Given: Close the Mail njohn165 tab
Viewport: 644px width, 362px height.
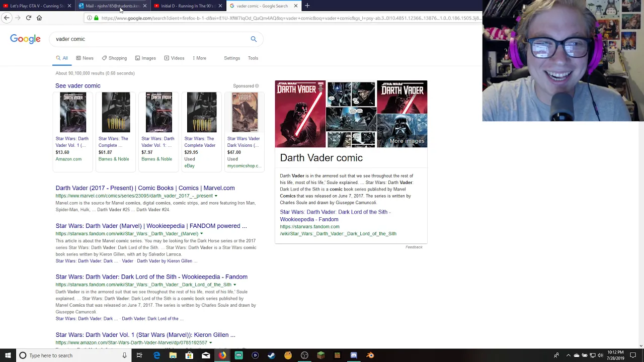Looking at the screenshot, I should pyautogui.click(x=145, y=6).
